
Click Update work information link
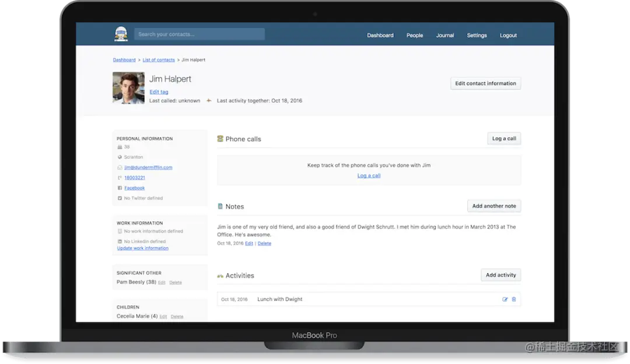point(143,249)
